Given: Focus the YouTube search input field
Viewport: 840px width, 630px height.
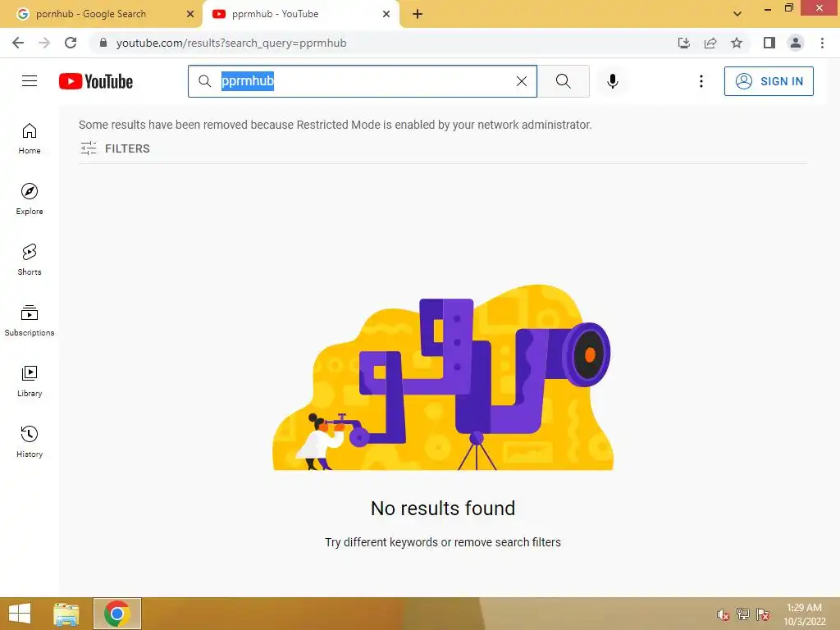Looking at the screenshot, I should 364,81.
